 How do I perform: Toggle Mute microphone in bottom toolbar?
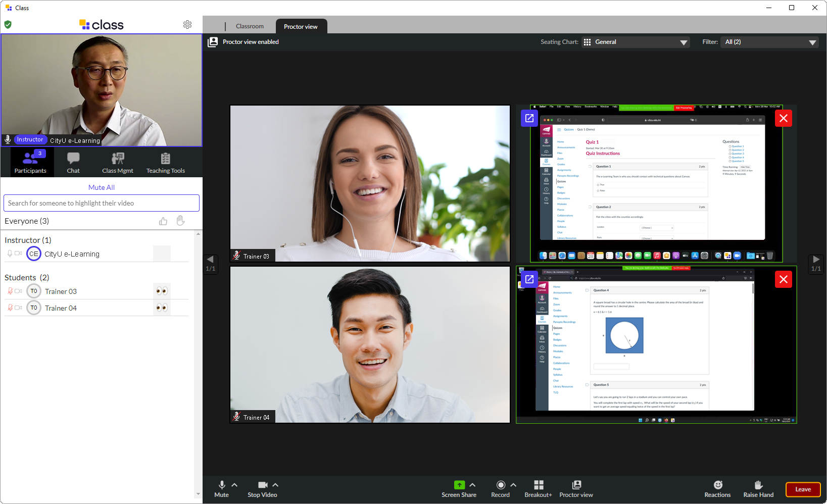point(221,488)
